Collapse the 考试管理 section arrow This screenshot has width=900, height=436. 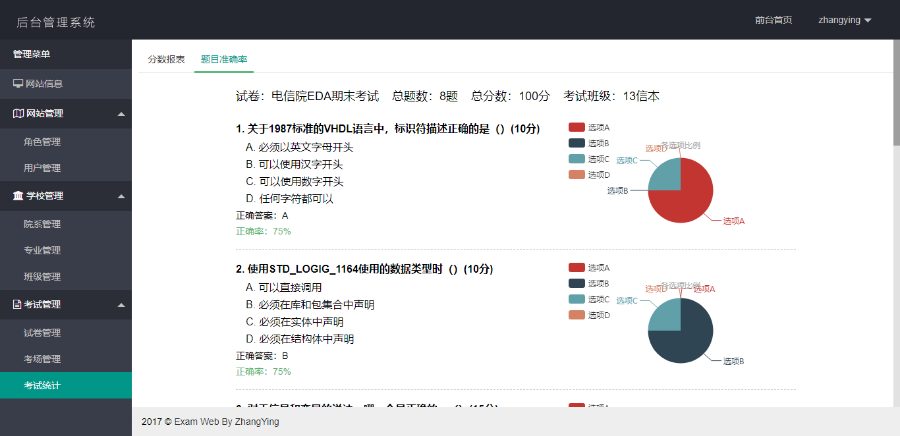[121, 305]
